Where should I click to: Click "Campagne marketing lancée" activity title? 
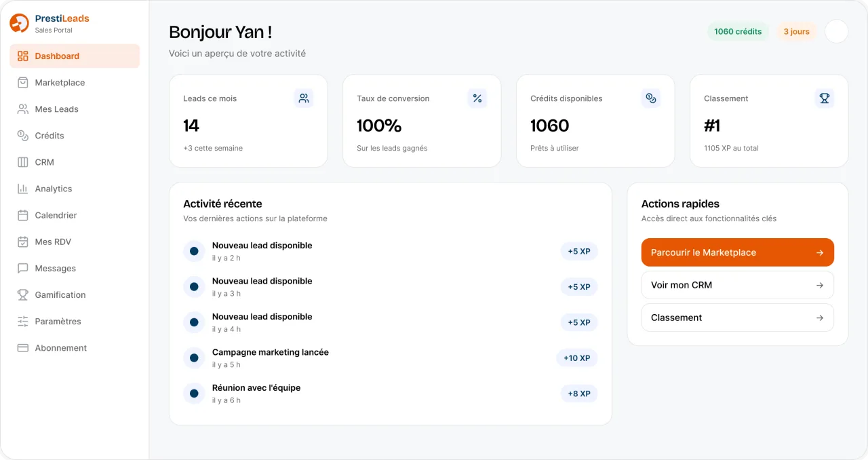pos(271,352)
